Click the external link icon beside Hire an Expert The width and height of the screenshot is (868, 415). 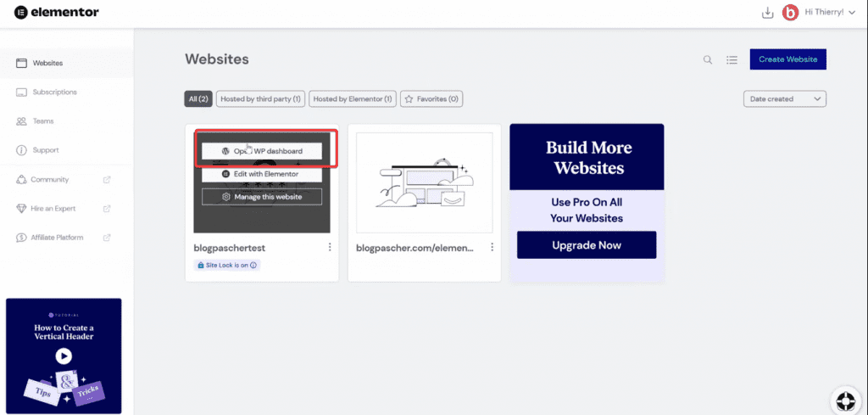click(x=107, y=208)
